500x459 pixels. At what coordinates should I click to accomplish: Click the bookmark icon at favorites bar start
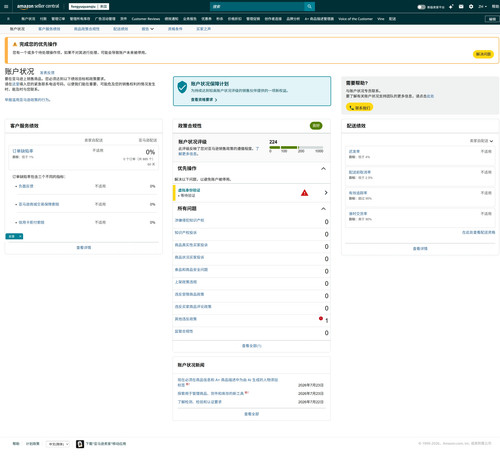(8, 19)
